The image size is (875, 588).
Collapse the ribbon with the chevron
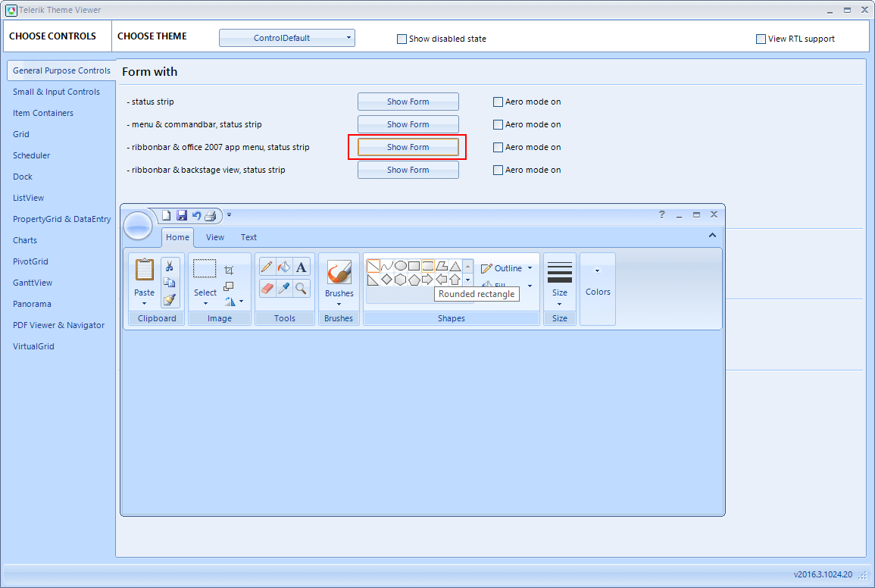point(712,235)
